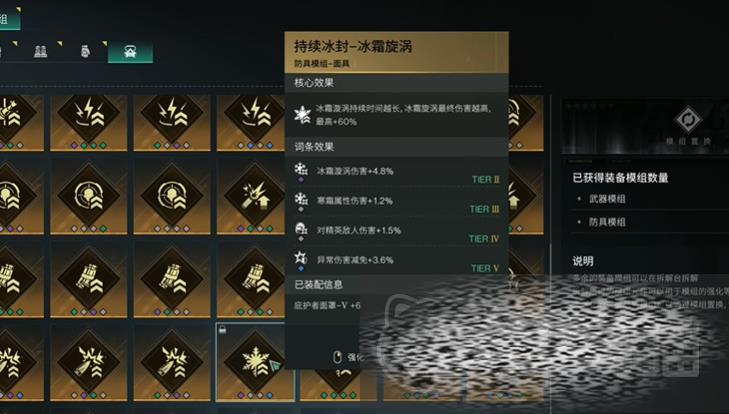Click the module replacement swap icon

[x=688, y=120]
